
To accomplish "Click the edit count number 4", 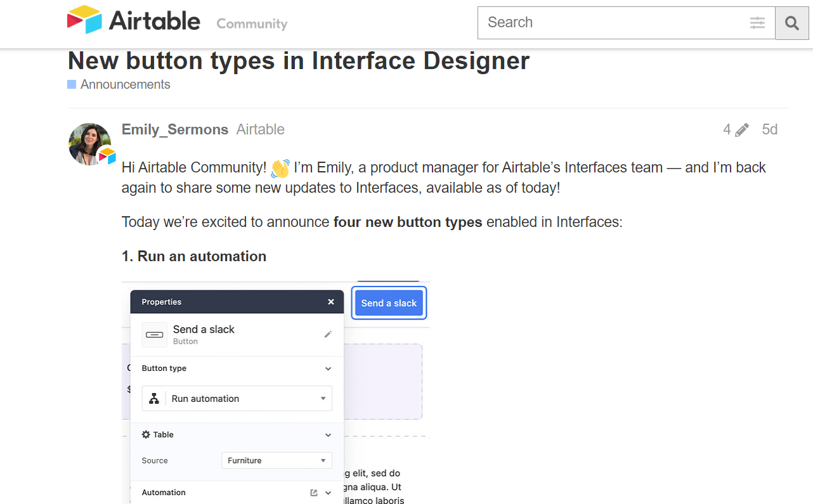I will coord(727,130).
